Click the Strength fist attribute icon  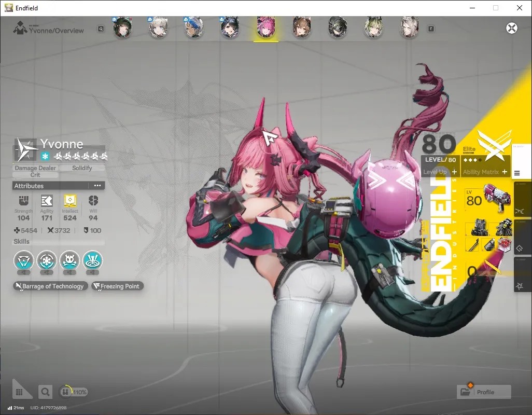pyautogui.click(x=23, y=201)
